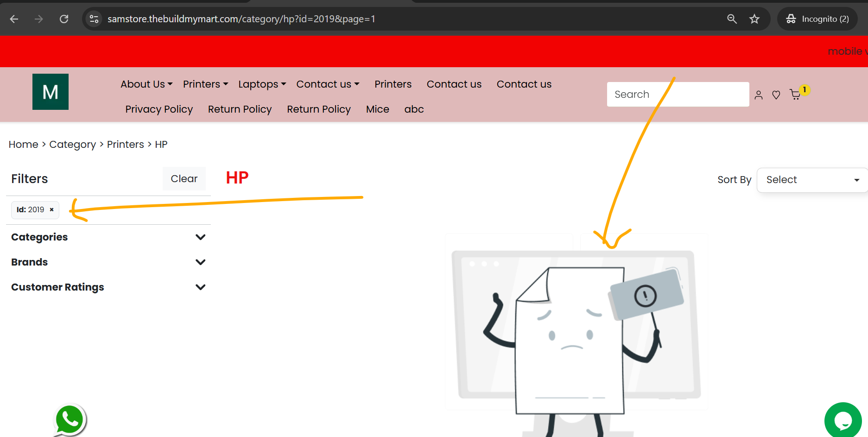Expand the Contact us dropdown menu

click(x=328, y=84)
